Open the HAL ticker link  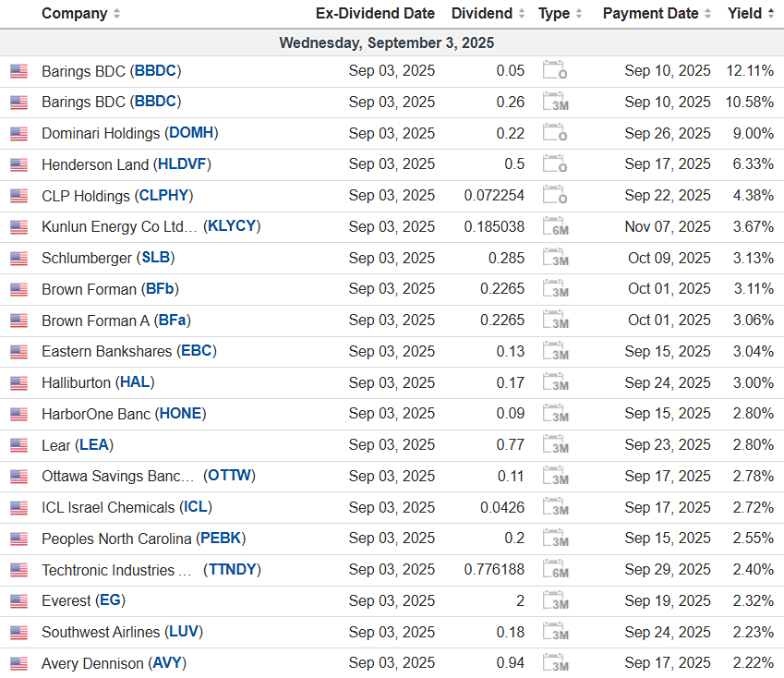(x=135, y=382)
